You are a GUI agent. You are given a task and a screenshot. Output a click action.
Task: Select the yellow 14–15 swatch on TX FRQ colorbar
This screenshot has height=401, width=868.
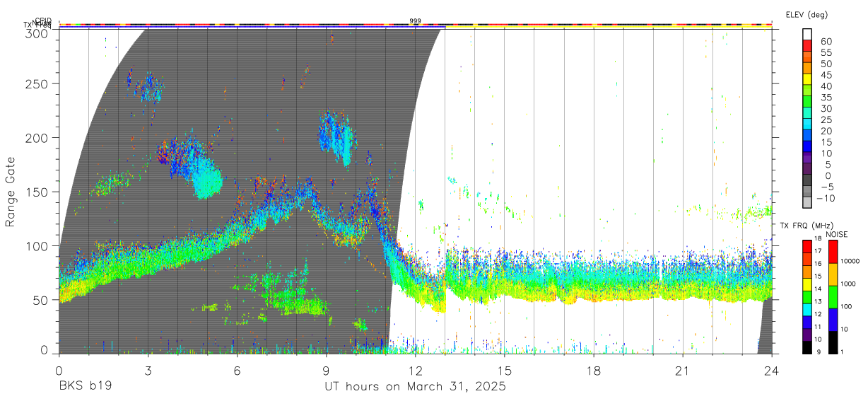(x=807, y=284)
